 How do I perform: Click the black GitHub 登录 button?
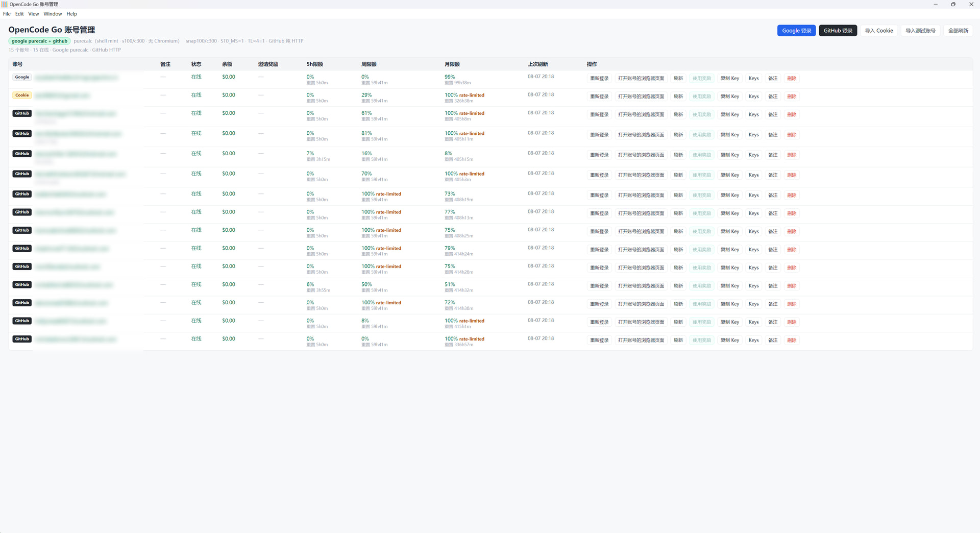coord(838,31)
